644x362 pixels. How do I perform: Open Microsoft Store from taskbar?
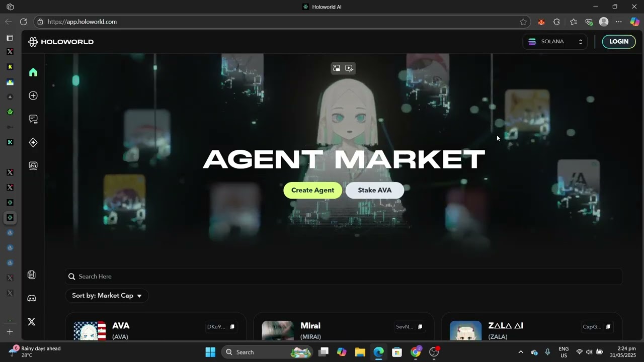click(x=397, y=352)
